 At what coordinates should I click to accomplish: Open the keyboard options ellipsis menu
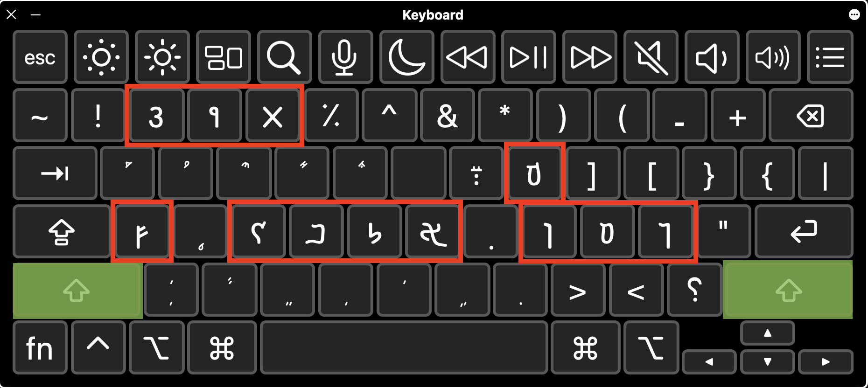(x=854, y=15)
